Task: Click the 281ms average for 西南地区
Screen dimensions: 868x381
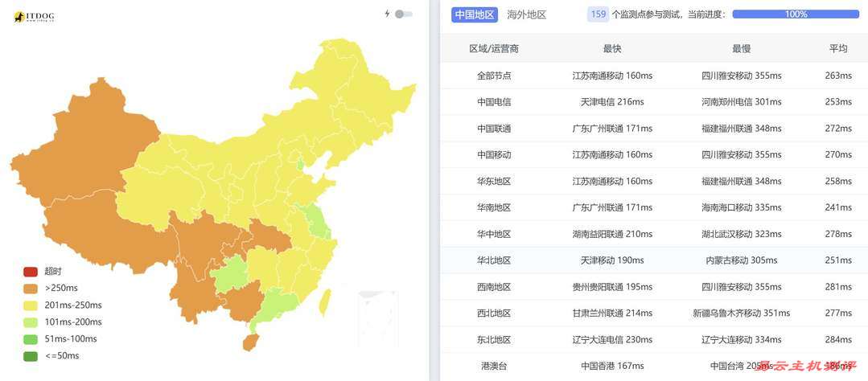Action: [838, 286]
